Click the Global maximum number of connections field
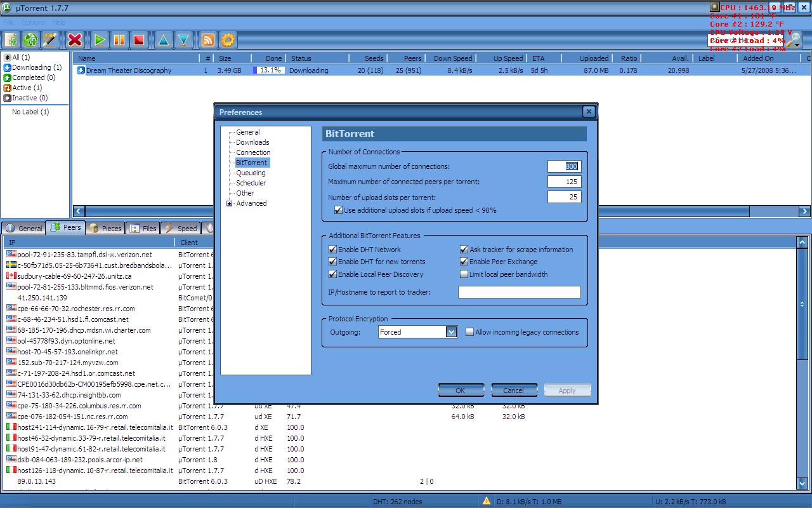The width and height of the screenshot is (812, 508). [564, 166]
